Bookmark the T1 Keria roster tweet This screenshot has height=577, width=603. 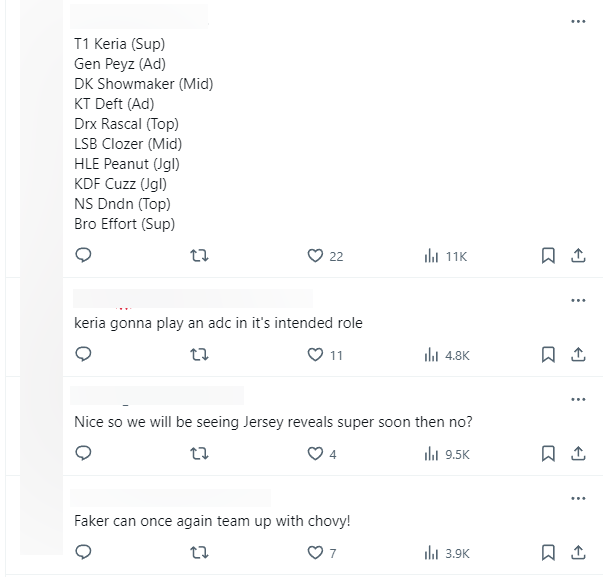548,256
